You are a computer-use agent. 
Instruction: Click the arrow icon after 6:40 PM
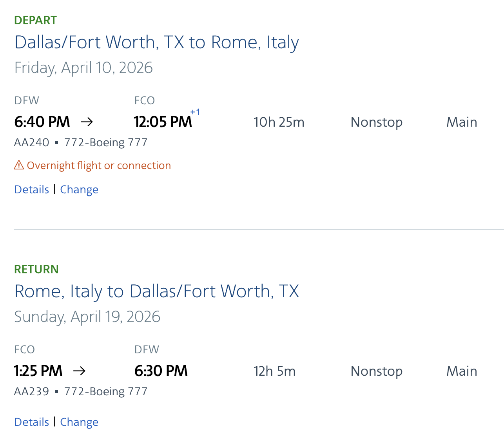point(87,122)
